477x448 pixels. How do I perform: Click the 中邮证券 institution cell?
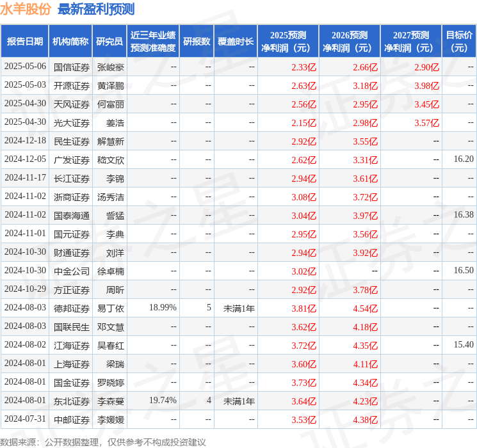[x=72, y=420]
